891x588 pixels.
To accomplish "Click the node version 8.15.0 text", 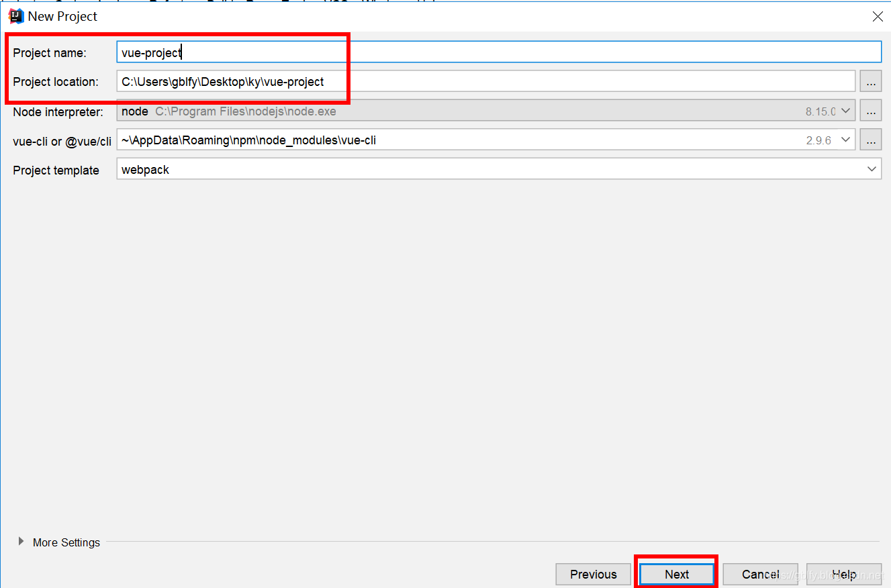I will [820, 111].
